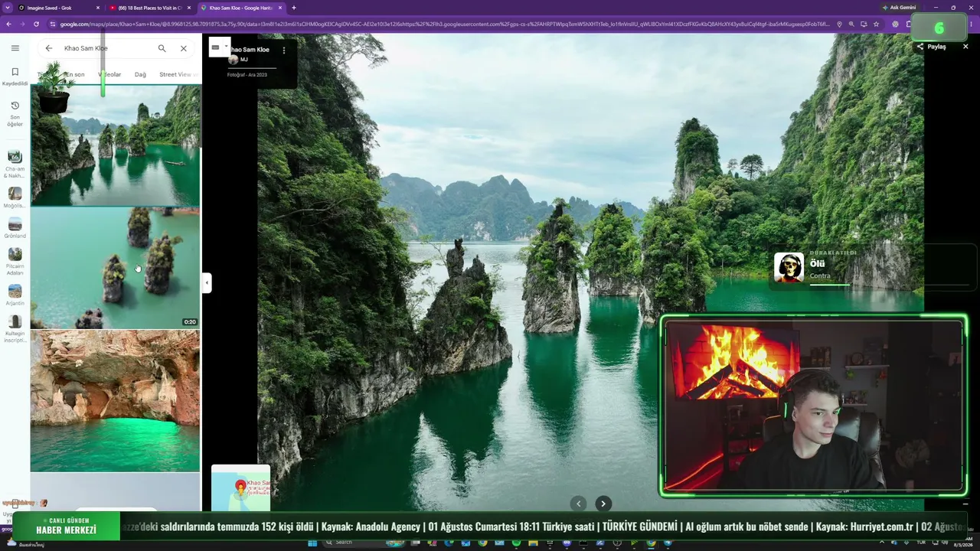
Task: Open Son öğeler recents in sidebar
Action: (x=15, y=113)
